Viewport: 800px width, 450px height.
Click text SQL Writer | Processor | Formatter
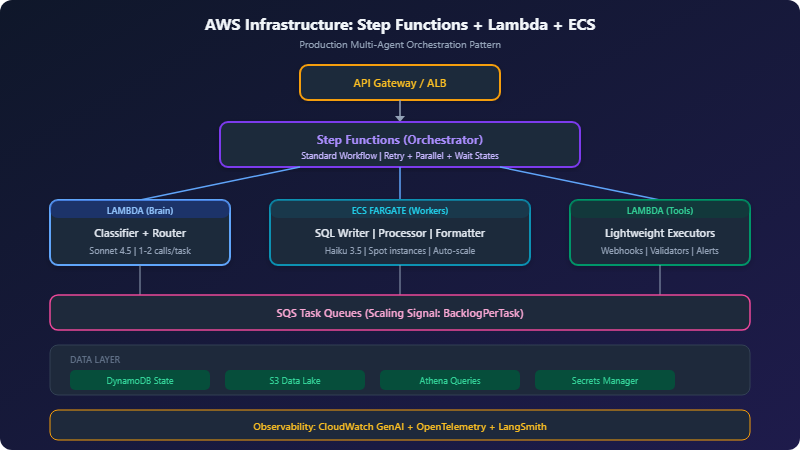399,233
